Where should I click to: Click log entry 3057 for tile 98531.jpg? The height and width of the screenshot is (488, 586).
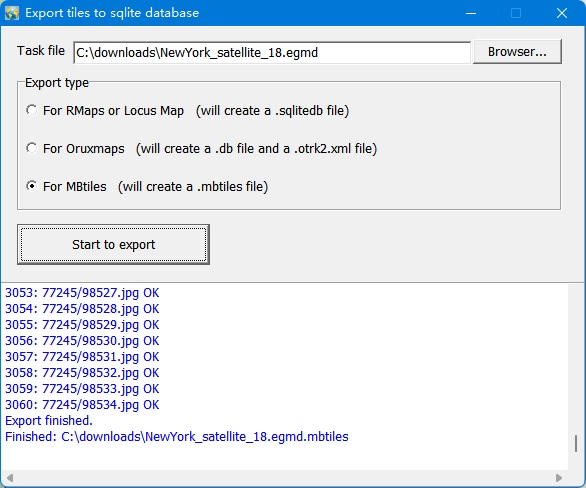coord(82,357)
